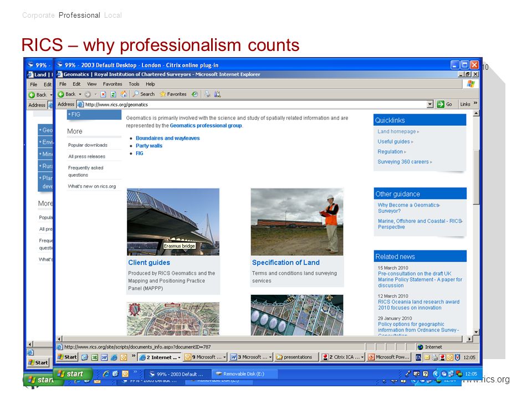Switch to 99% - 2003 Default taskbar button
The height and width of the screenshot is (399, 532).
click(x=177, y=374)
